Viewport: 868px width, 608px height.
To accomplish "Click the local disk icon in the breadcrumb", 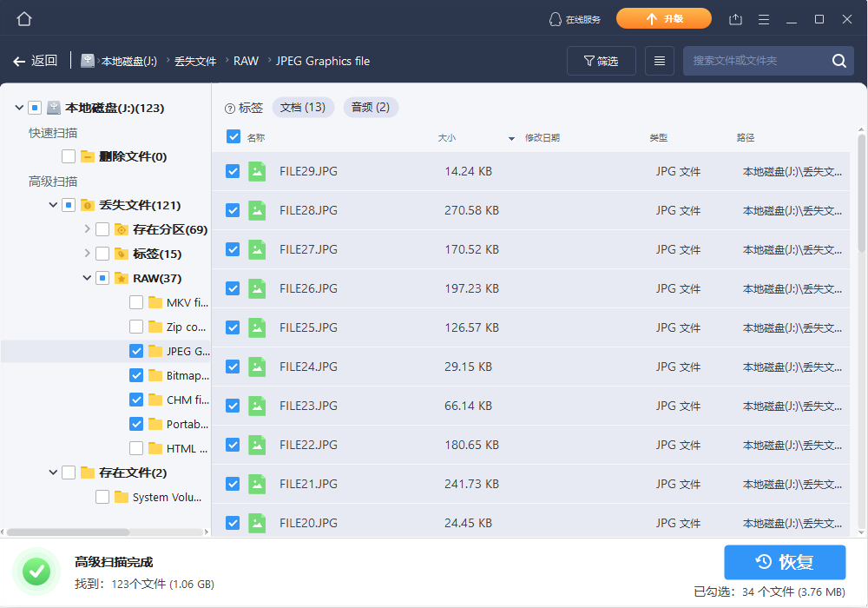I will click(88, 60).
